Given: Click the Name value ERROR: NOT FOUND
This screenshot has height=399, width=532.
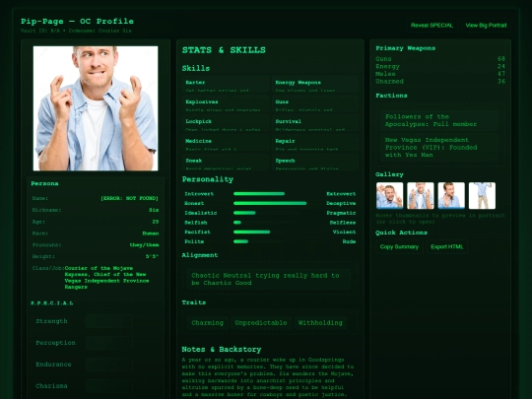Looking at the screenshot, I should coord(130,198).
